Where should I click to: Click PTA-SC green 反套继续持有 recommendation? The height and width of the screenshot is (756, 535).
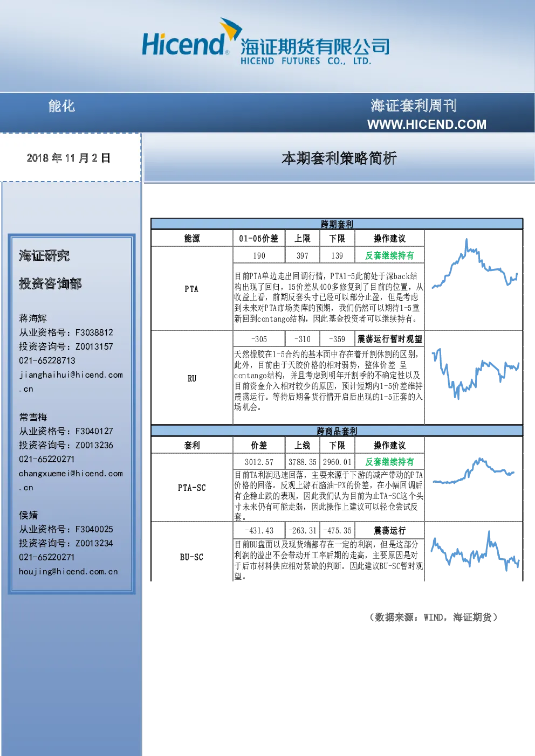pos(389,462)
